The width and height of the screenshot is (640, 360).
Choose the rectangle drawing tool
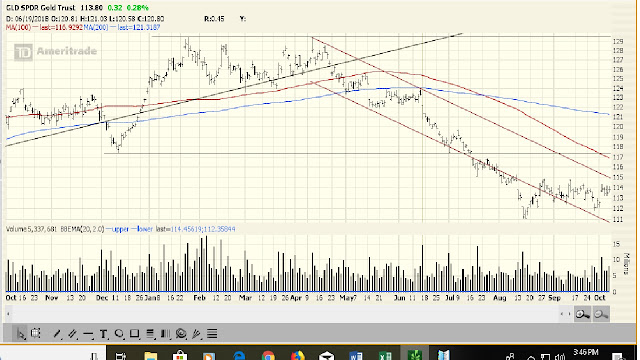point(134,334)
